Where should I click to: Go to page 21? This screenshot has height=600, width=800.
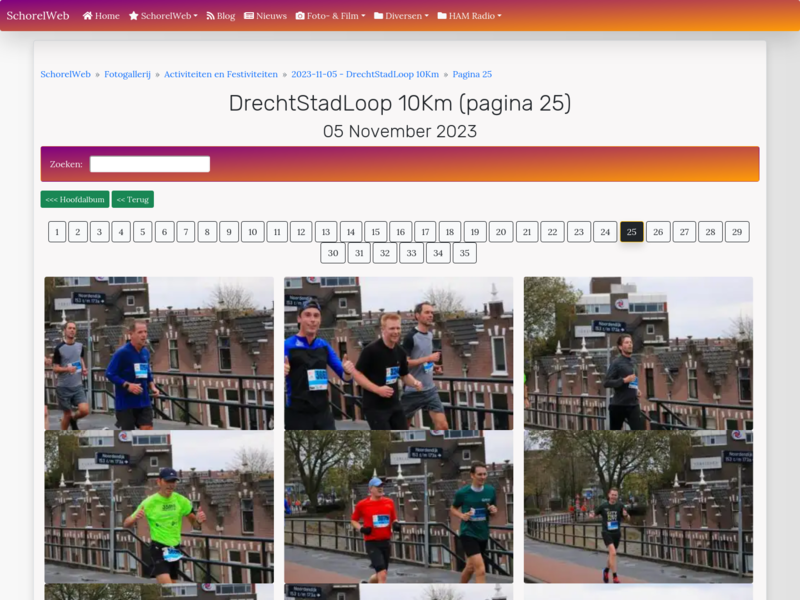(x=527, y=232)
